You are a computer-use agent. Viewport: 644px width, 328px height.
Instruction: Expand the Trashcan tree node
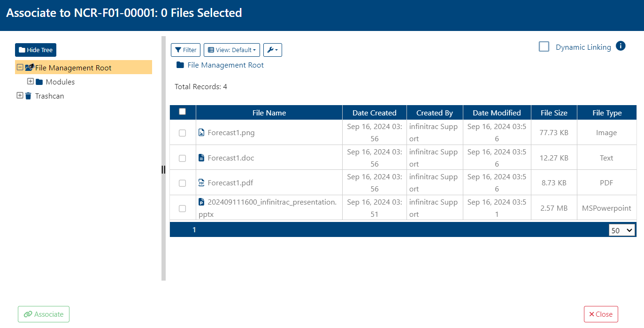(x=20, y=96)
